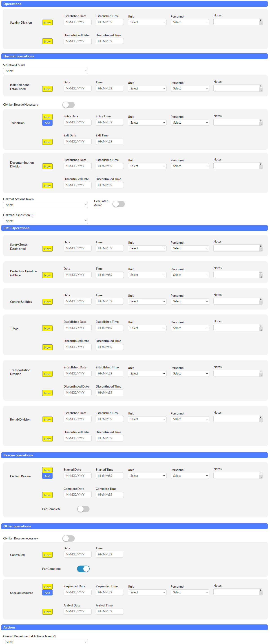Image resolution: width=270 pixels, height=644 pixels.
Task: Click Now for Controlled time
Action: point(47,555)
